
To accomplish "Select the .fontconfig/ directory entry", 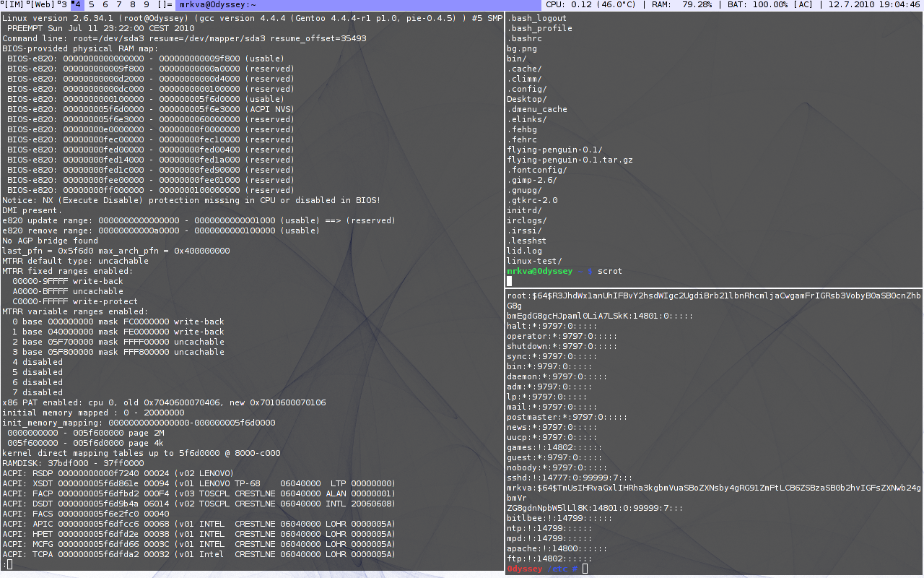I will 536,170.
